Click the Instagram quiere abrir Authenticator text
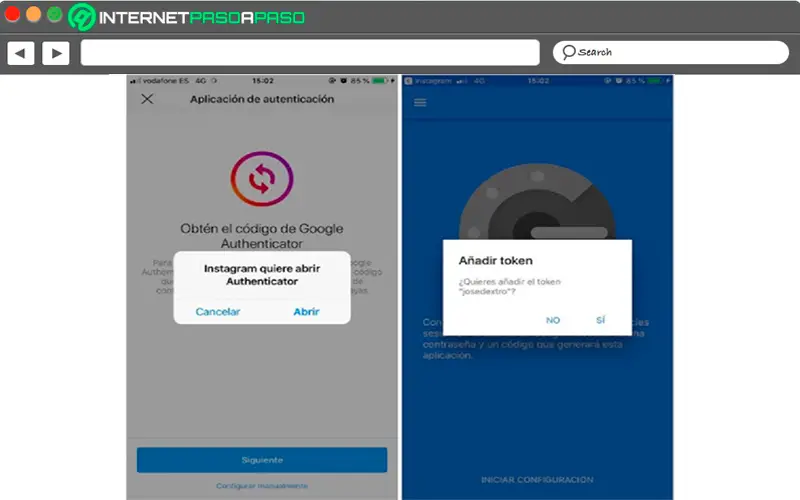The image size is (800, 500). 262,274
